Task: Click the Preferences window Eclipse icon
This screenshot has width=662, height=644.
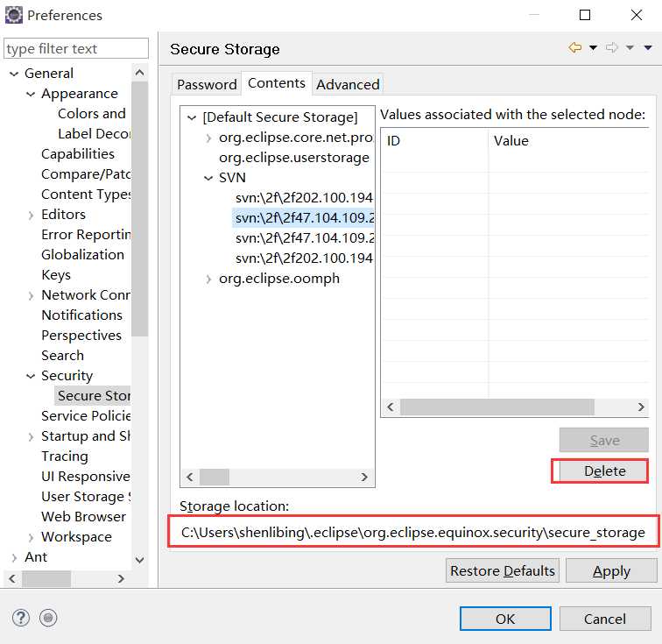Action: 13,15
